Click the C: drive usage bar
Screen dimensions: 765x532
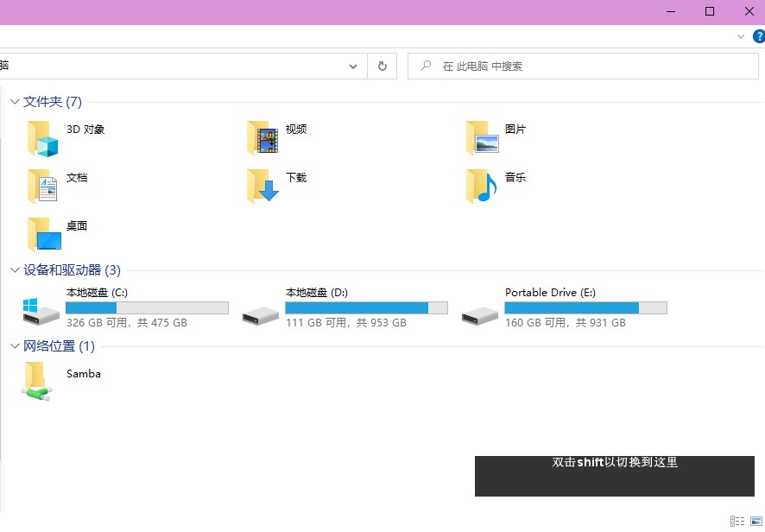coord(147,307)
